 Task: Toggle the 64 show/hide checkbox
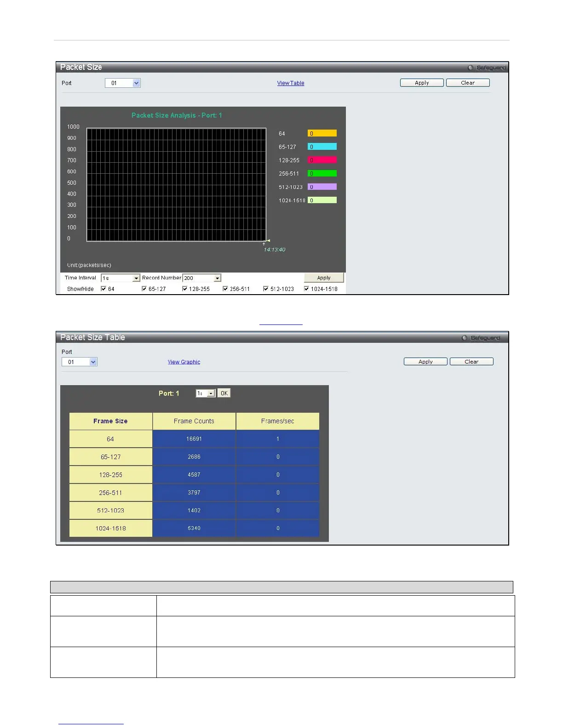(x=103, y=289)
